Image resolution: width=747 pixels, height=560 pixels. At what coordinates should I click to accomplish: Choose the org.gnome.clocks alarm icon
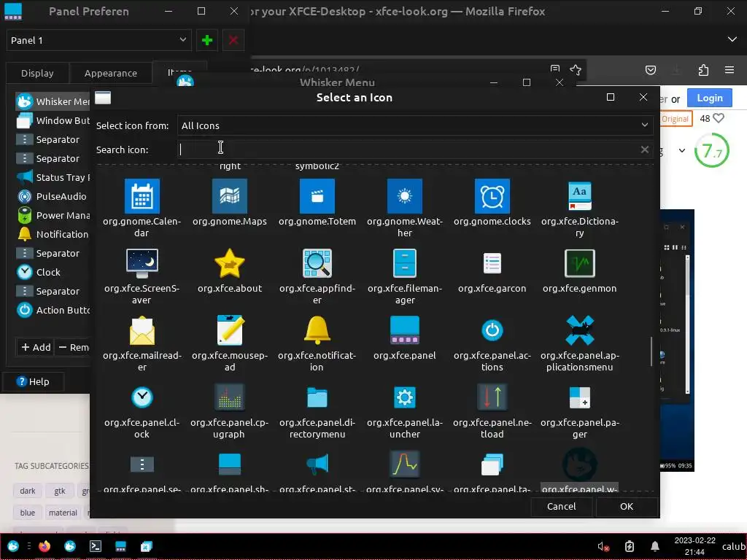pyautogui.click(x=492, y=196)
